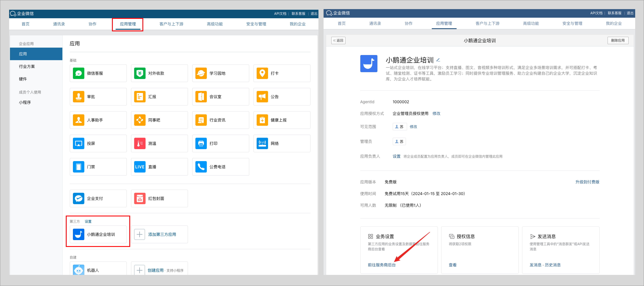Open the 对外收款 app icon

pos(140,73)
